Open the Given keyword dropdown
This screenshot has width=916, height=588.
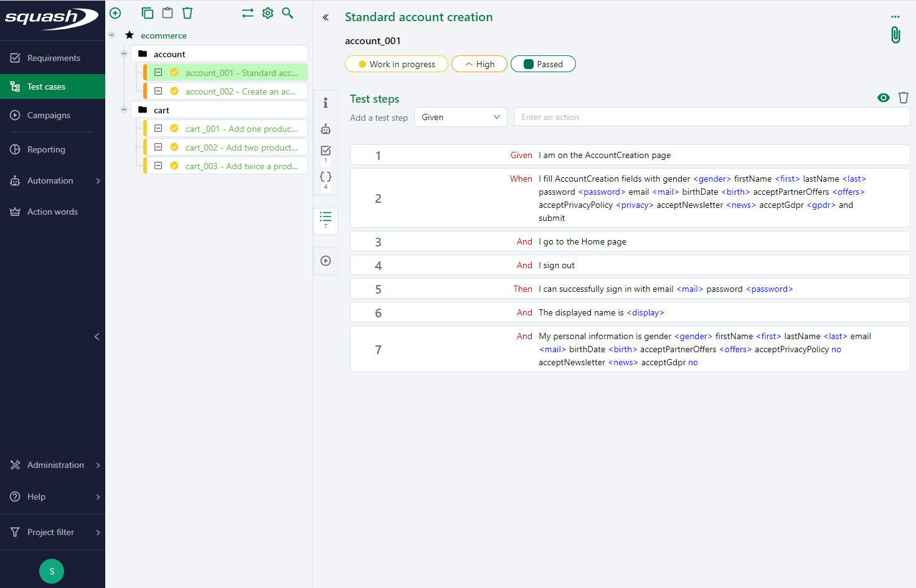(460, 117)
